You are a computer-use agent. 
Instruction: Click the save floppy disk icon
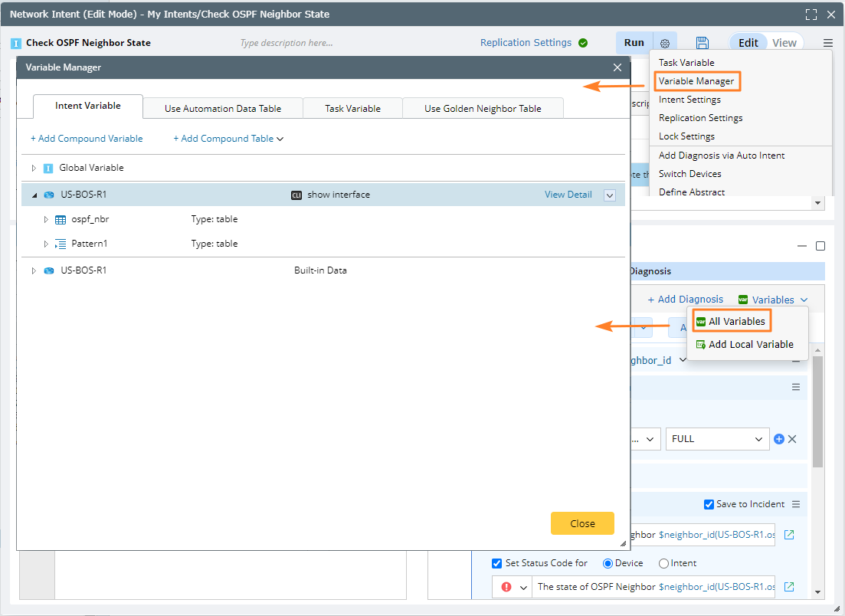pos(702,43)
